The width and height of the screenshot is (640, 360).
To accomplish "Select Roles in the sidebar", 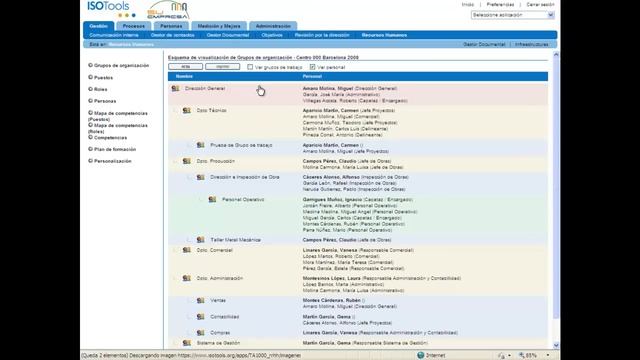I will point(100,89).
